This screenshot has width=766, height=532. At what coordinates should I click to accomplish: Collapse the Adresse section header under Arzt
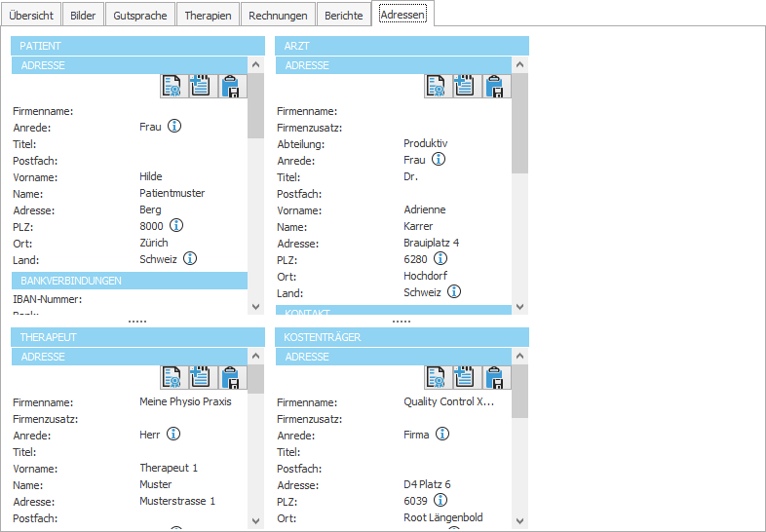tap(394, 65)
